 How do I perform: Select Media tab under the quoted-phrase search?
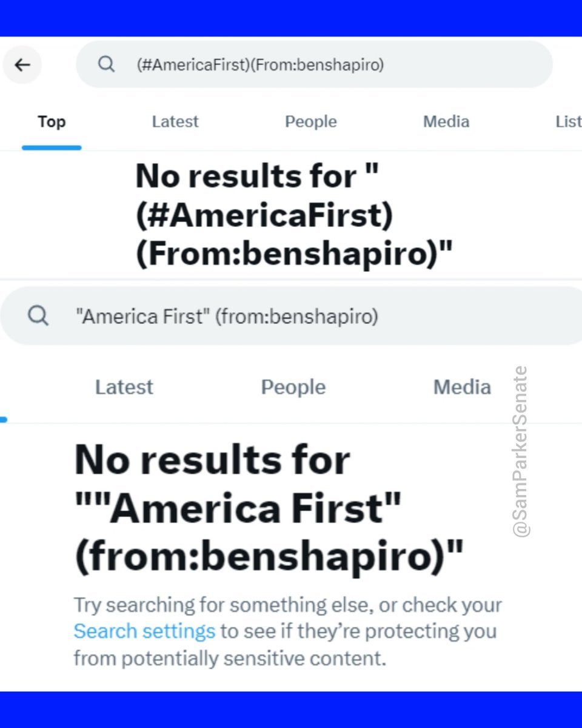[x=462, y=387]
